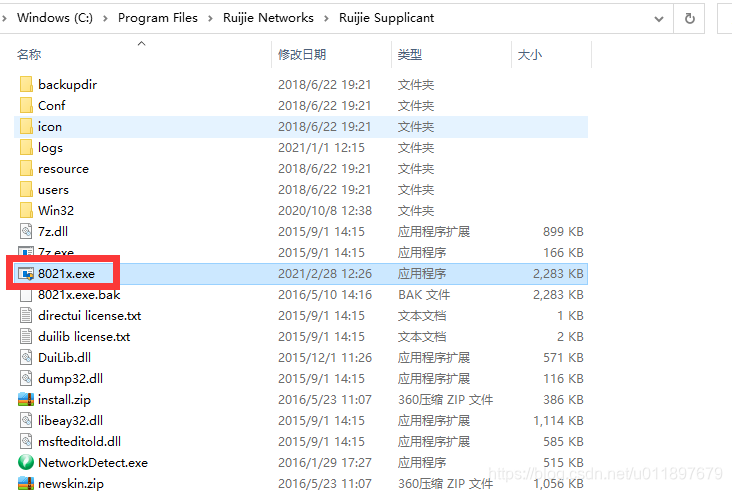Click the NetworkDetect.exe green icon
This screenshot has width=732, height=492.
26,463
